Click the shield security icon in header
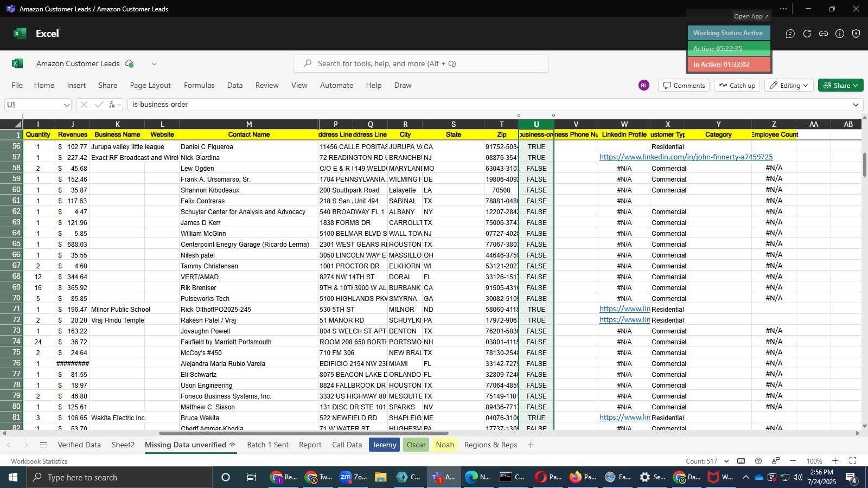Viewport: 868px width, 488px height. point(856,34)
